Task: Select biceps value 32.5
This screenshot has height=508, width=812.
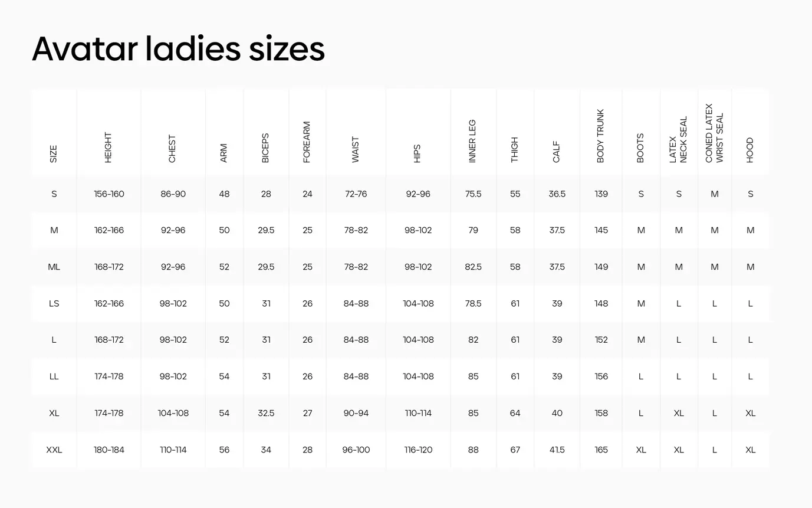Action: point(266,413)
